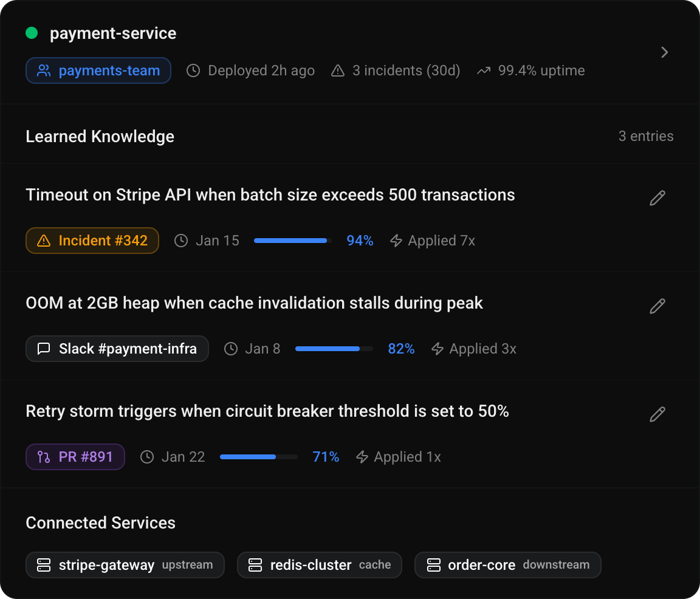Click the clock icon beside Deployed 2h ago

tap(193, 71)
